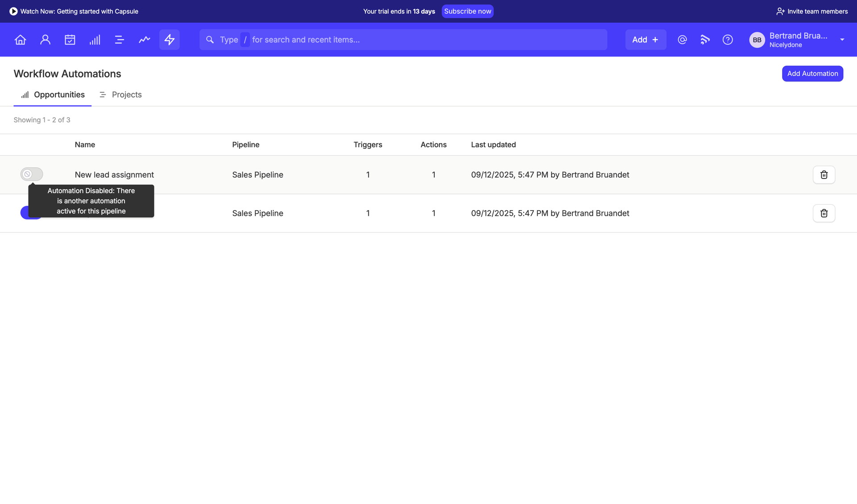Open the mentions @ icon
857x504 pixels.
tap(682, 40)
